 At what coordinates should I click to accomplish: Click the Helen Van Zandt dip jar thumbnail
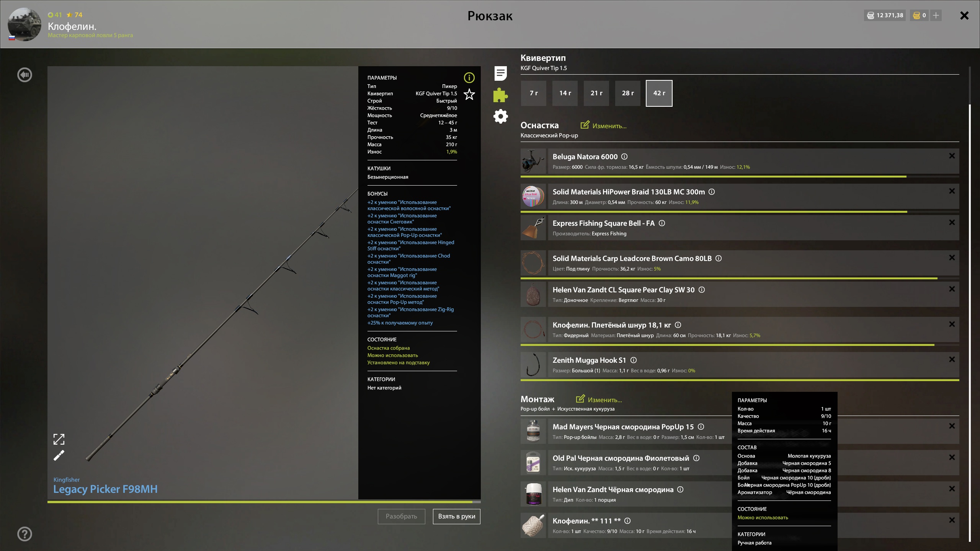pos(533,494)
